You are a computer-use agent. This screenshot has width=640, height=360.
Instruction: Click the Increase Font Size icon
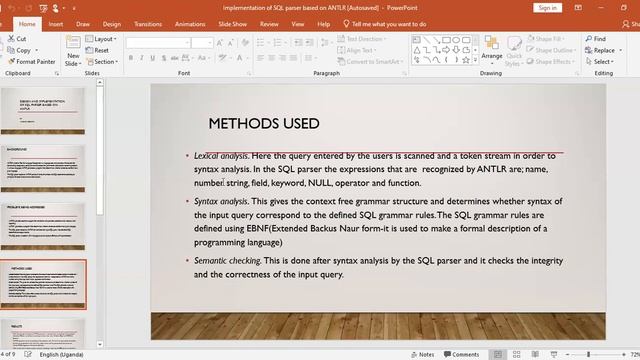[x=220, y=42]
